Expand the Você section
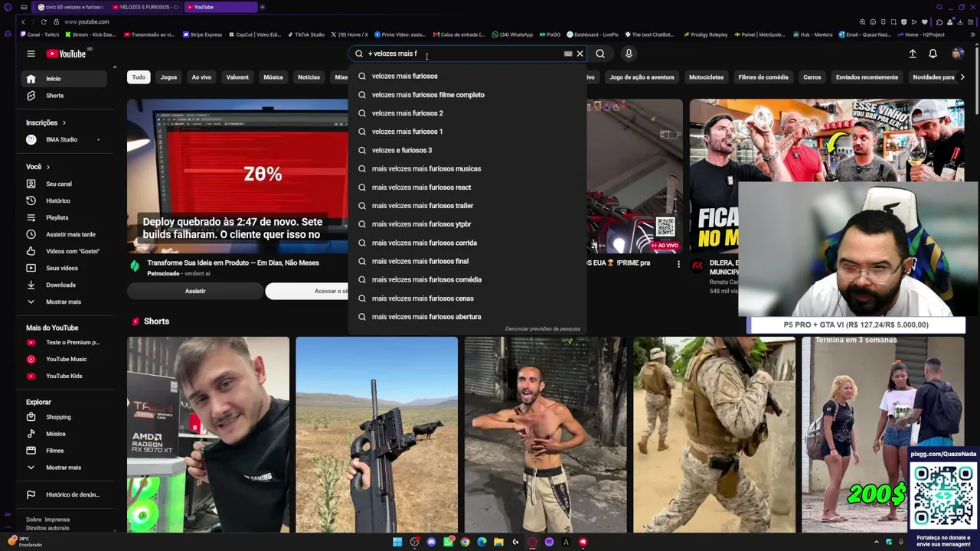Image resolution: width=980 pixels, height=551 pixels. coord(38,167)
